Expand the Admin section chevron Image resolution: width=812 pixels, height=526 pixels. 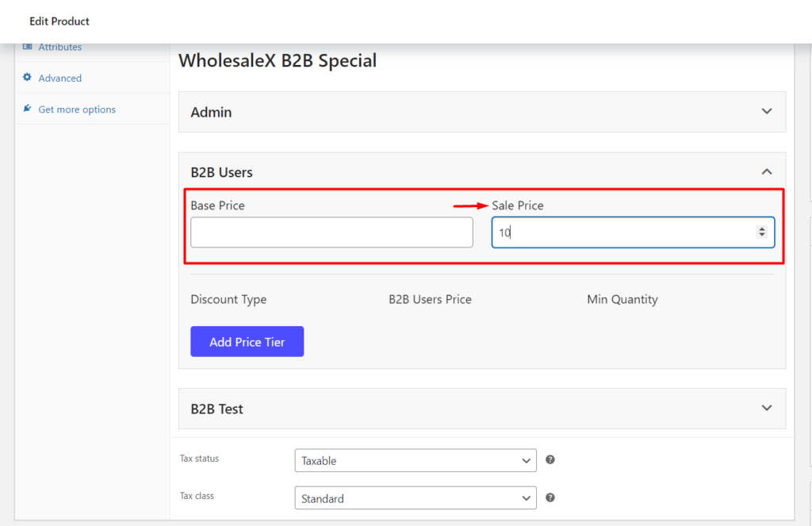click(767, 111)
